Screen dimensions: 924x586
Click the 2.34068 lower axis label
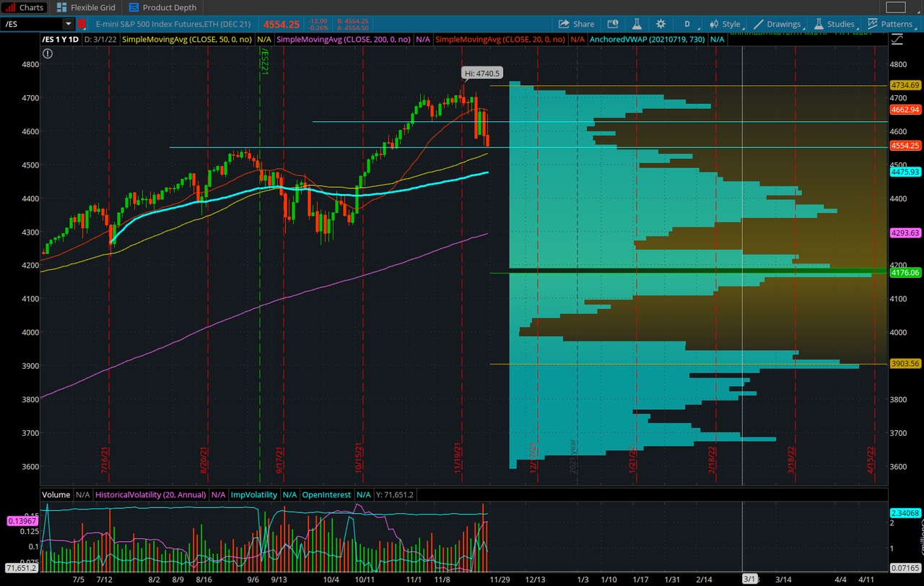(905, 513)
